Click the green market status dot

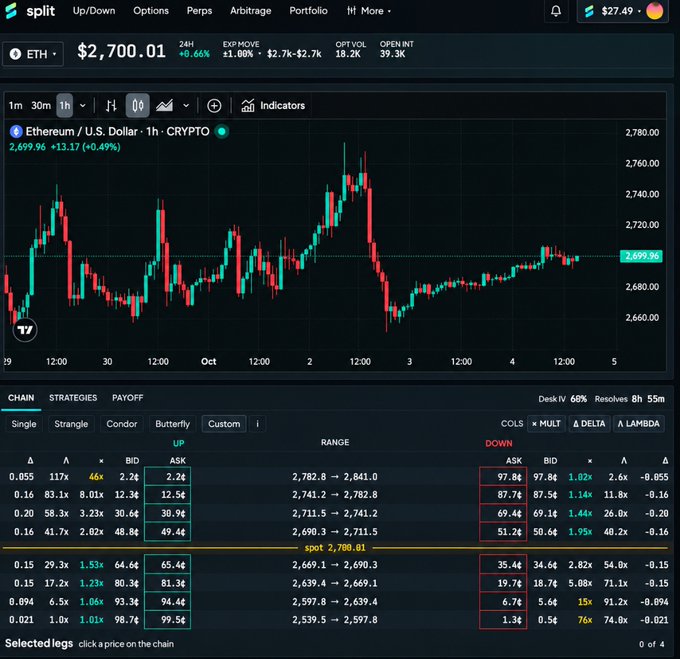(x=222, y=131)
